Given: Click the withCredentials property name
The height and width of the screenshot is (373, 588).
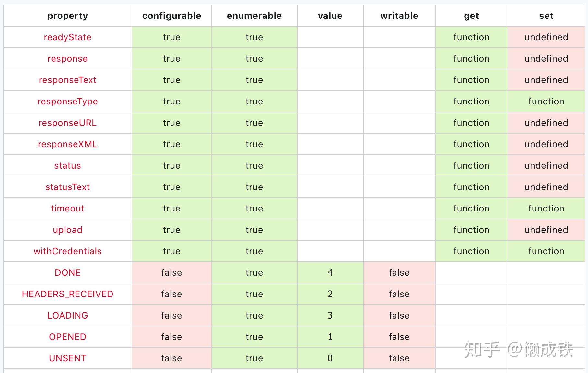Looking at the screenshot, I should tap(67, 251).
